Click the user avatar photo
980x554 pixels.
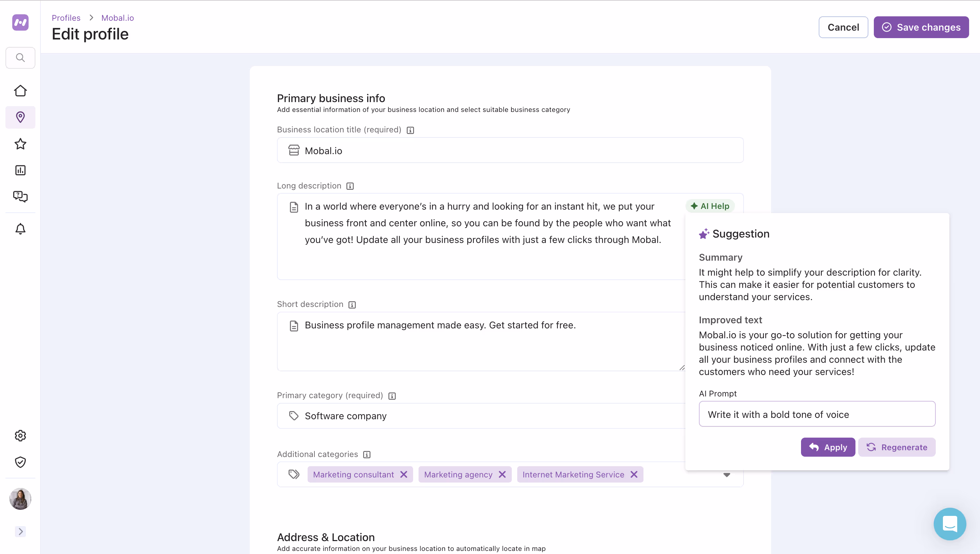coord(20,499)
